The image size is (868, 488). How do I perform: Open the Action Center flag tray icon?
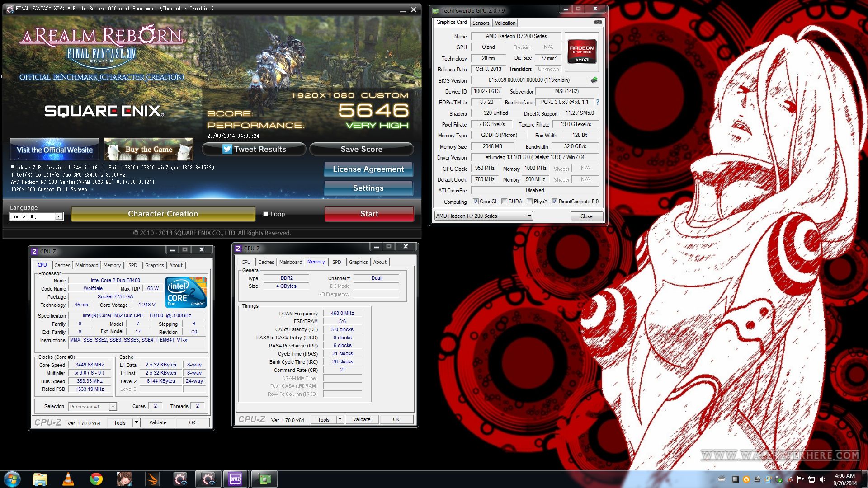(801, 479)
